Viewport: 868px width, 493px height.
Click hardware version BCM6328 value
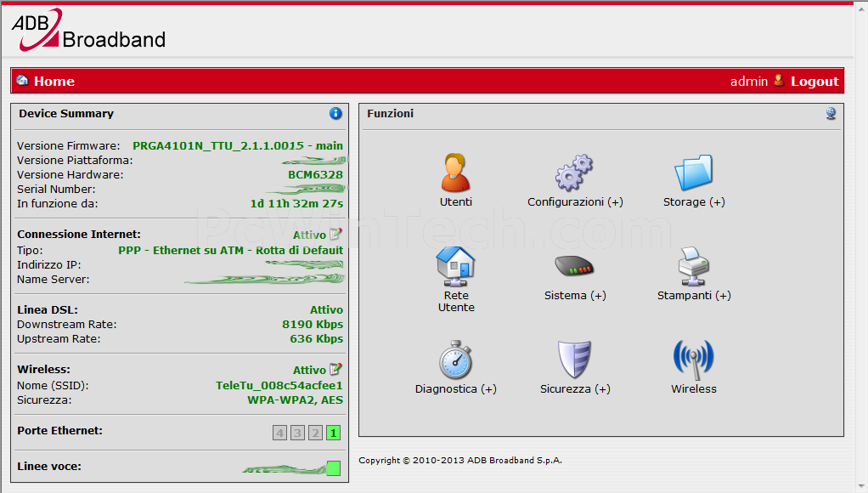click(x=315, y=174)
